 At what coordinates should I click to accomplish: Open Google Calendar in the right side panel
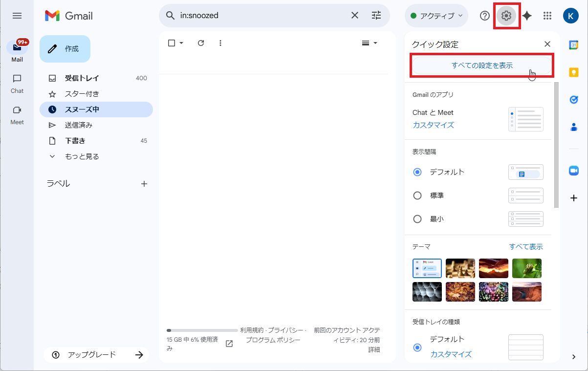tap(573, 45)
